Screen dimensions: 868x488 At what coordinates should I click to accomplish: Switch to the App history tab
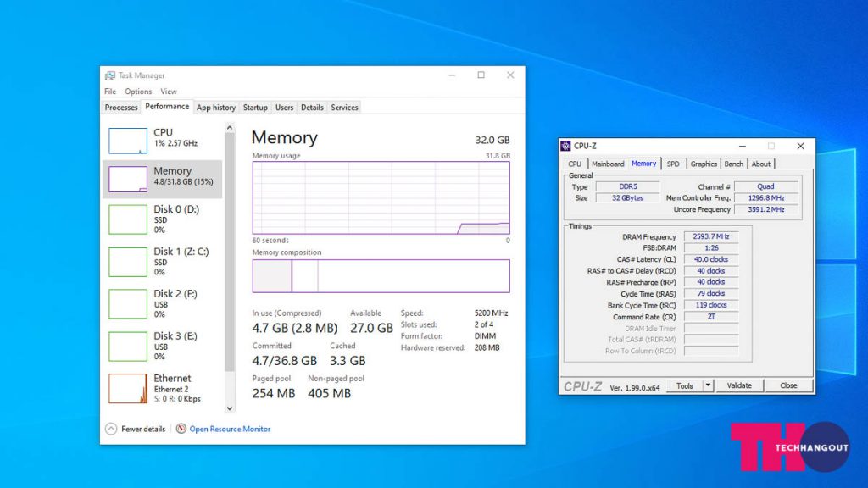coord(216,108)
